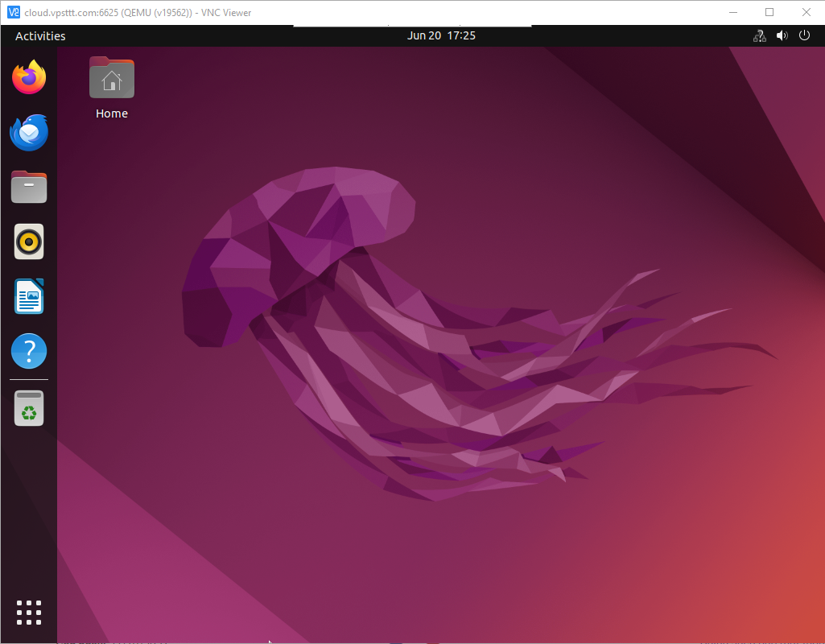Select the Home folder desktop icon
Screen dimensions: 825x644
pos(112,77)
